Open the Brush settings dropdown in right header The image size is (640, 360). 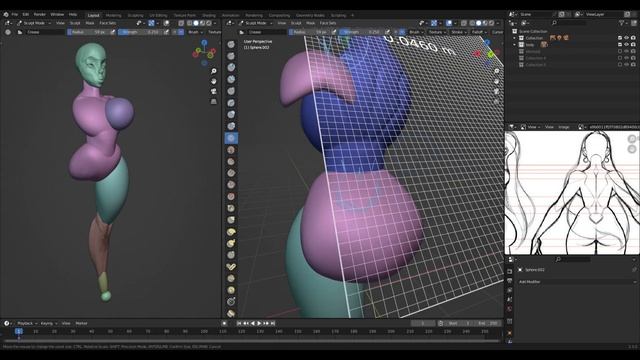click(416, 32)
